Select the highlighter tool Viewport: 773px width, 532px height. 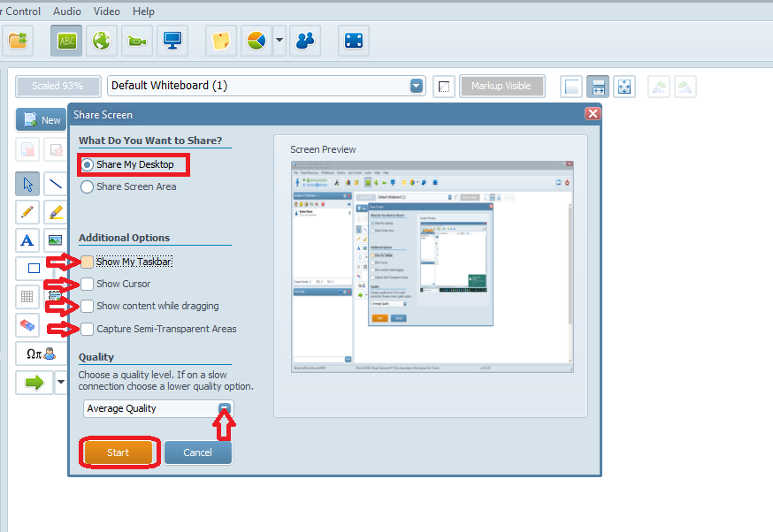55,212
